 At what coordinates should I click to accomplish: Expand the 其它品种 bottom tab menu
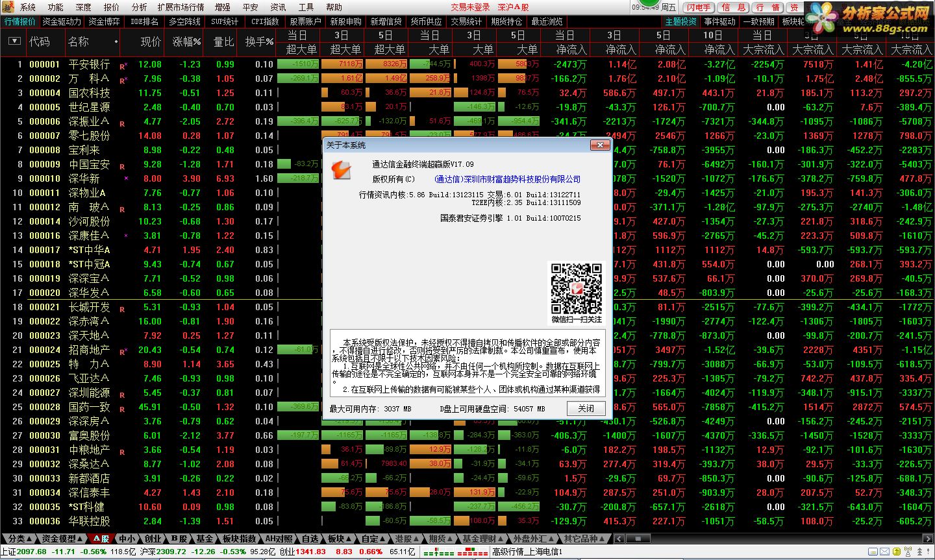(x=584, y=539)
